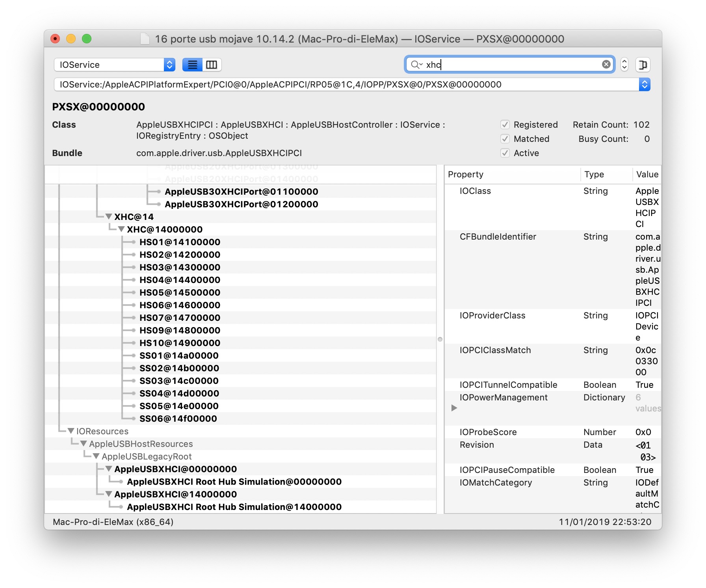The image size is (706, 588).
Task: Toggle the Registered checkbox
Action: point(505,125)
